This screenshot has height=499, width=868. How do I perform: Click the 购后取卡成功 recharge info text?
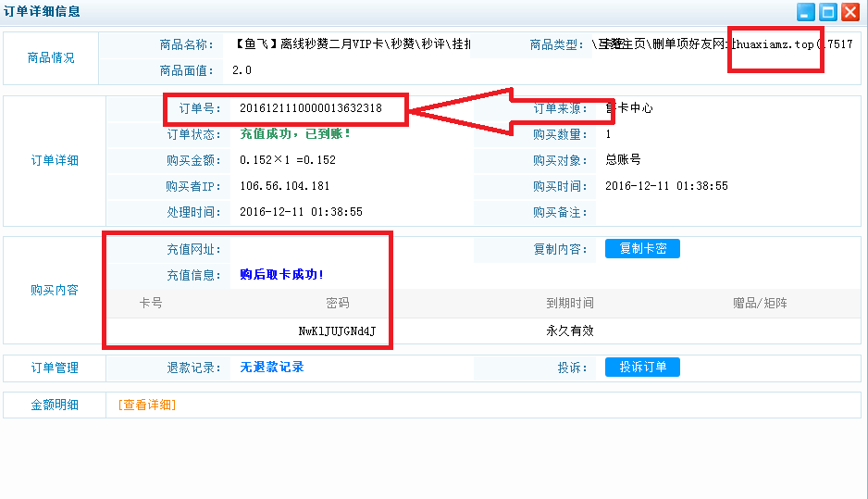pyautogui.click(x=281, y=275)
